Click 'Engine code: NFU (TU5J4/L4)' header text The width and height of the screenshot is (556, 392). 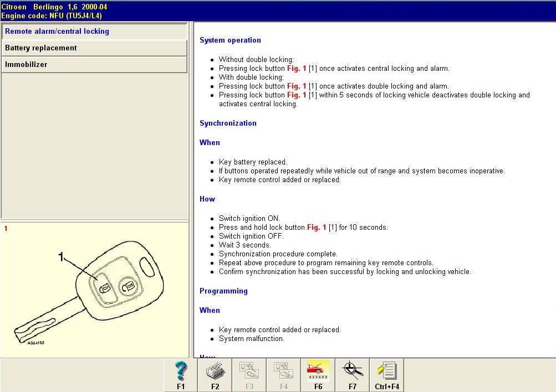(52, 16)
